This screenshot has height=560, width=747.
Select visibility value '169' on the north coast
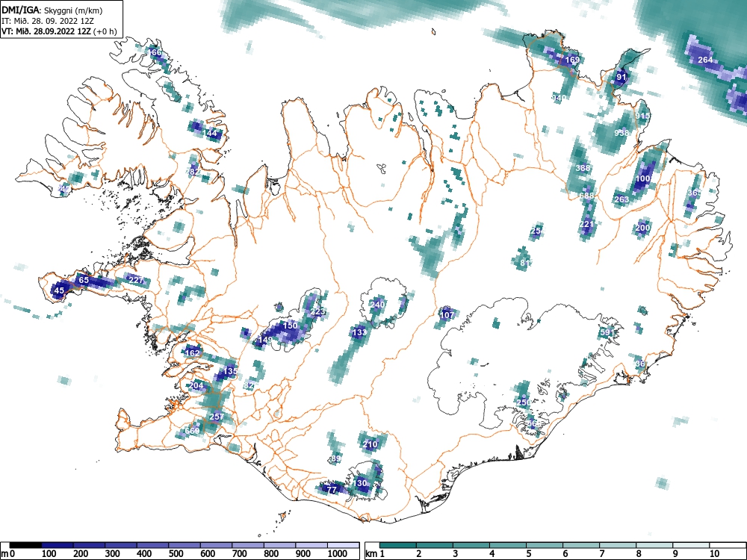tap(572, 60)
